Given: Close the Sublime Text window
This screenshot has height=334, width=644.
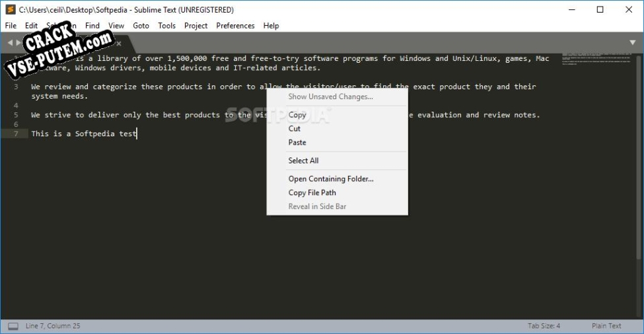Looking at the screenshot, I should click(629, 10).
